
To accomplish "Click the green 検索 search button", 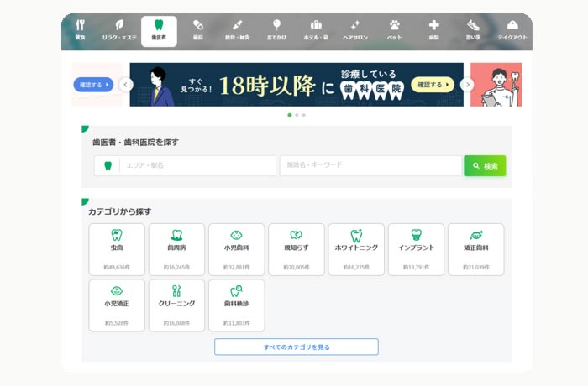I will tap(485, 166).
